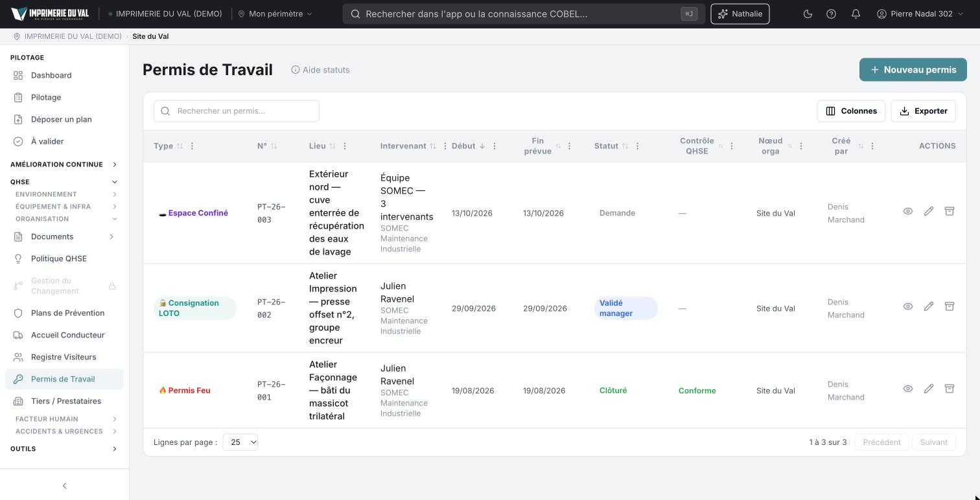
Task: Edit permit PT-26-001 pencil icon
Action: 929,389
